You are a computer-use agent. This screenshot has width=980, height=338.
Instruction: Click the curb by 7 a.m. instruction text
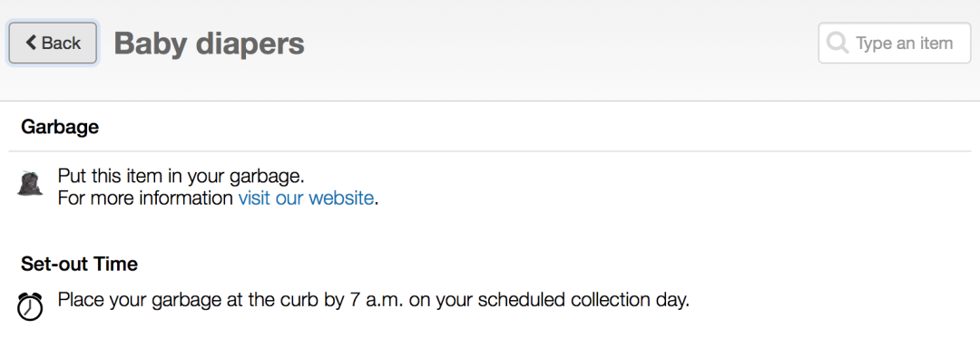pos(374,300)
